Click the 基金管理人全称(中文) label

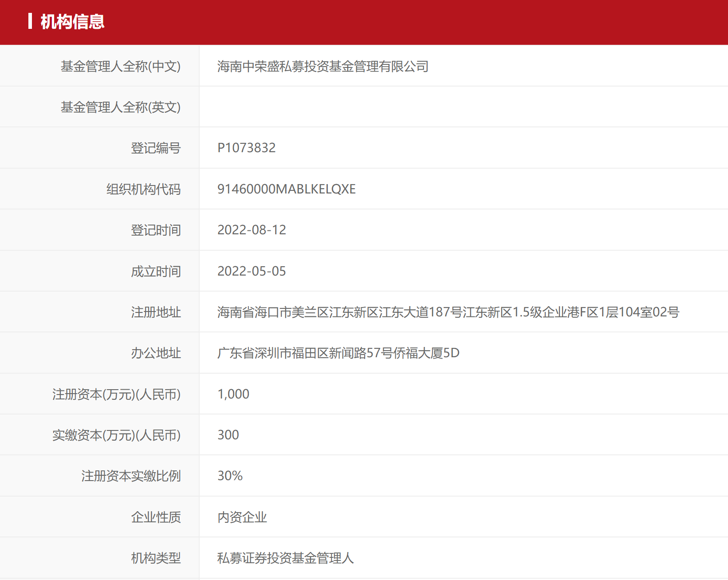click(x=121, y=67)
